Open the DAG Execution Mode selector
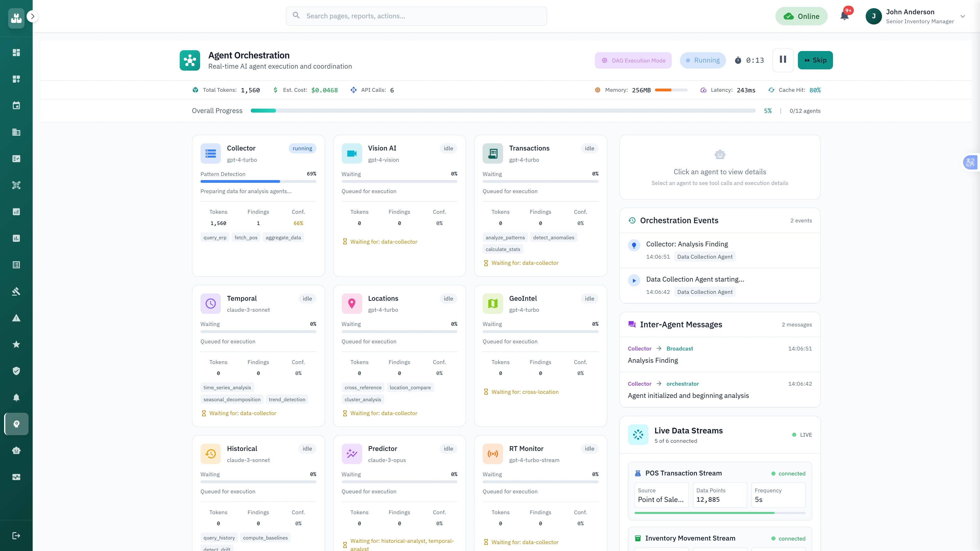Screen dimensions: 980x551 pyautogui.click(x=633, y=60)
